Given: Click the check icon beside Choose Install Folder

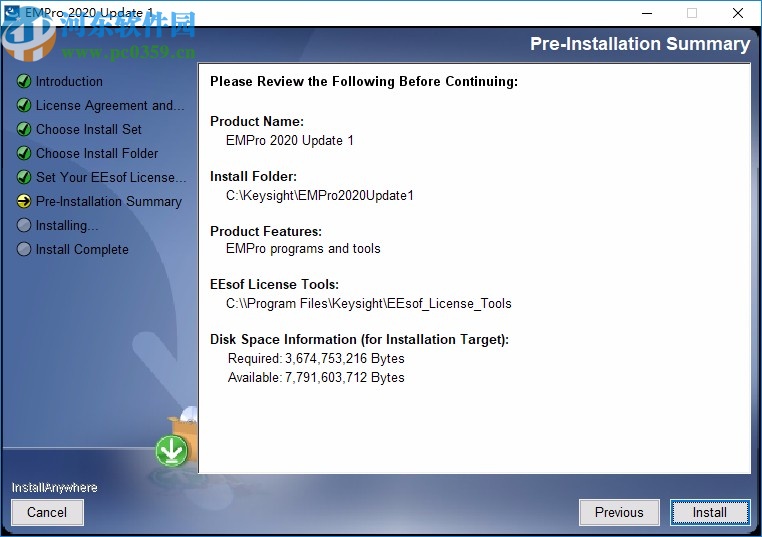Looking at the screenshot, I should tap(24, 153).
